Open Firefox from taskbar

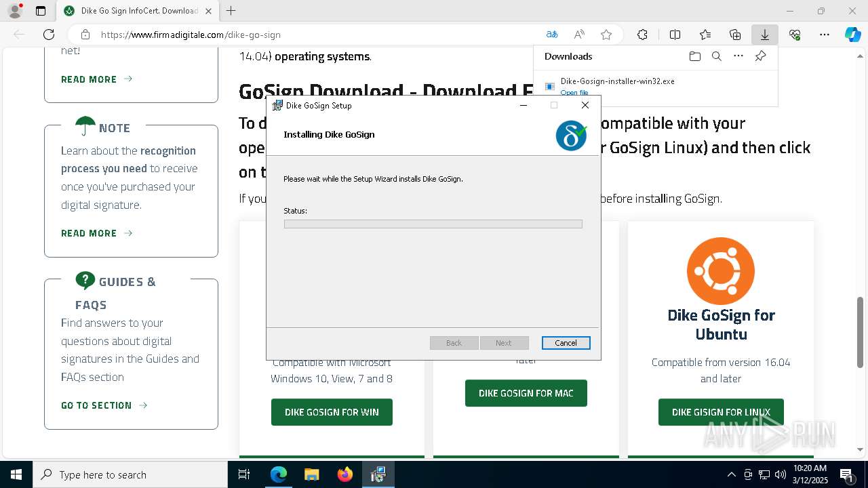tap(345, 474)
